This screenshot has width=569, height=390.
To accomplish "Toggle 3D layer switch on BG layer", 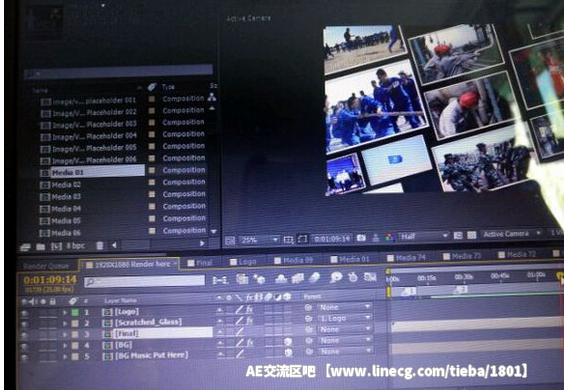I will pyautogui.click(x=288, y=341).
